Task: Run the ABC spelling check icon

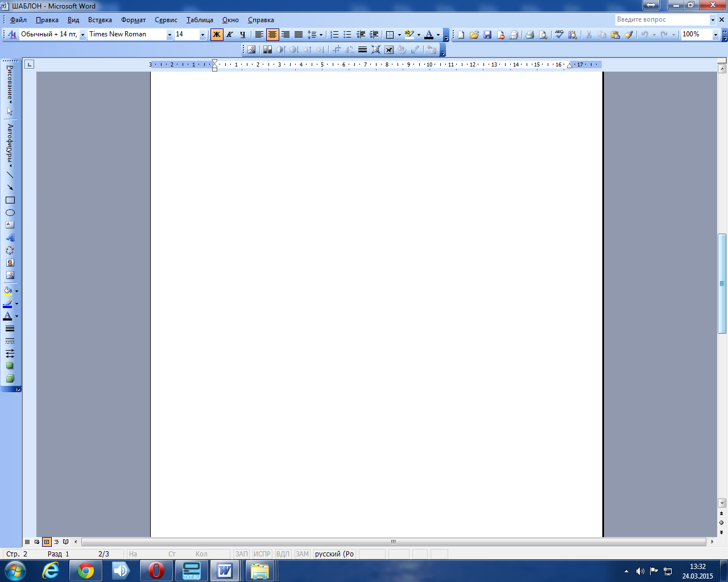Action: click(560, 35)
